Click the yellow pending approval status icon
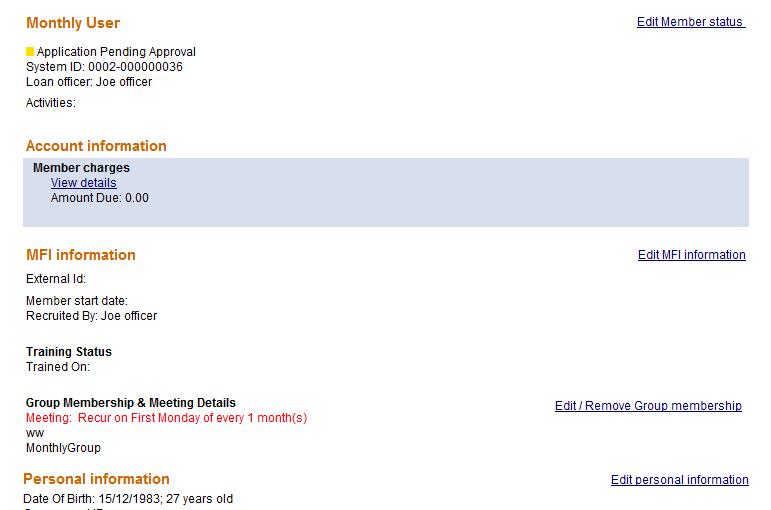 (30, 52)
